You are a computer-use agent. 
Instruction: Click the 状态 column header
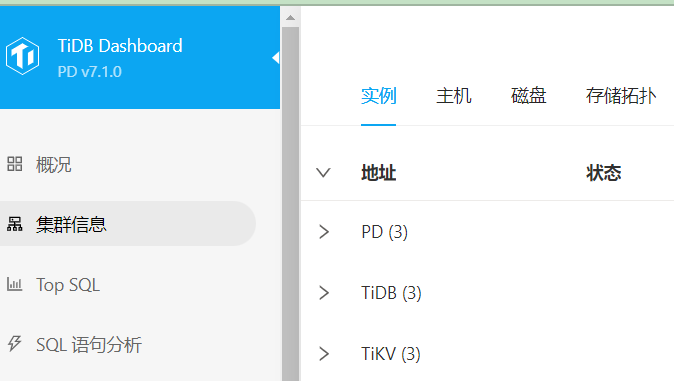(604, 173)
